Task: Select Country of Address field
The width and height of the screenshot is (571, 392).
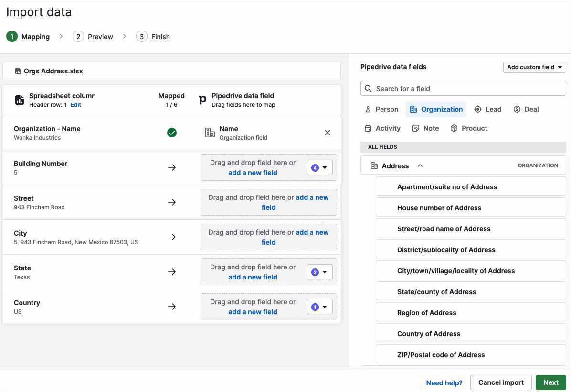Action: click(x=470, y=334)
